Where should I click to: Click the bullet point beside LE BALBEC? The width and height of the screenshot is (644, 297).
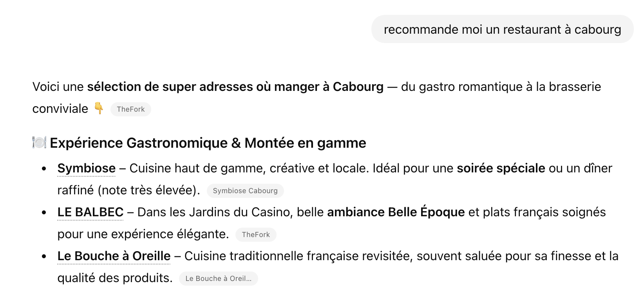point(44,213)
